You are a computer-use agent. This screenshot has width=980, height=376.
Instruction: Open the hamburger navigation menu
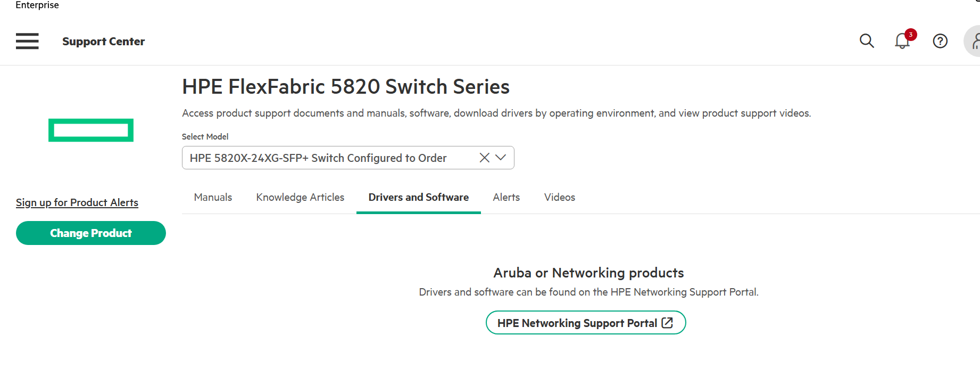(27, 41)
